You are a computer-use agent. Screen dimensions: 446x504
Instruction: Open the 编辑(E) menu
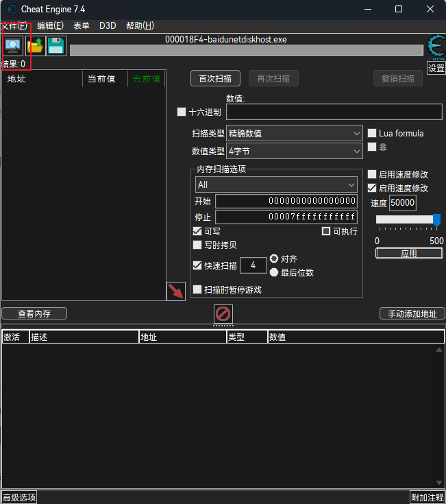point(50,26)
